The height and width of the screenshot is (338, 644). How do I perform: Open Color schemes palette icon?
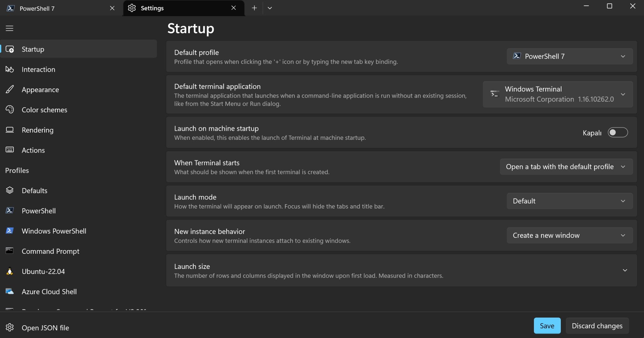click(10, 110)
